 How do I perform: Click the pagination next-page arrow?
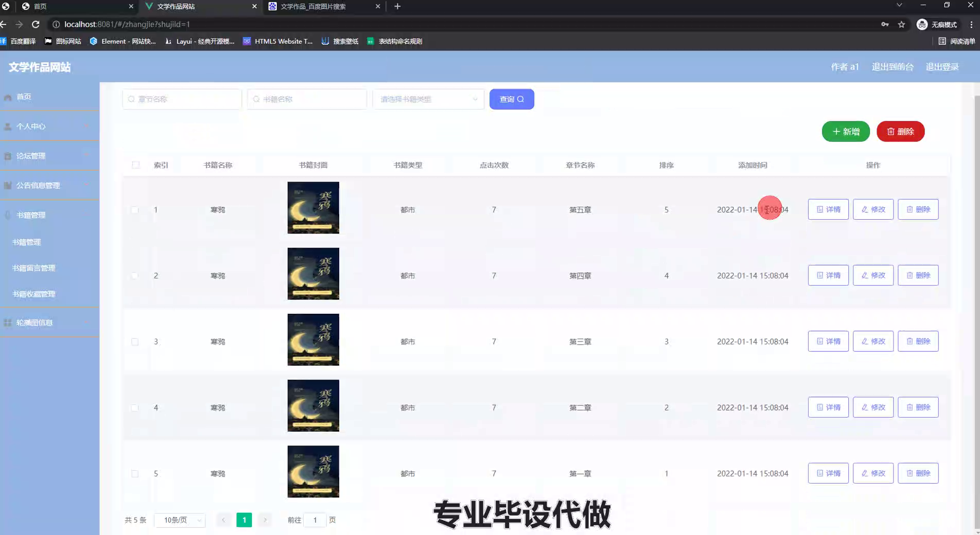pos(265,520)
